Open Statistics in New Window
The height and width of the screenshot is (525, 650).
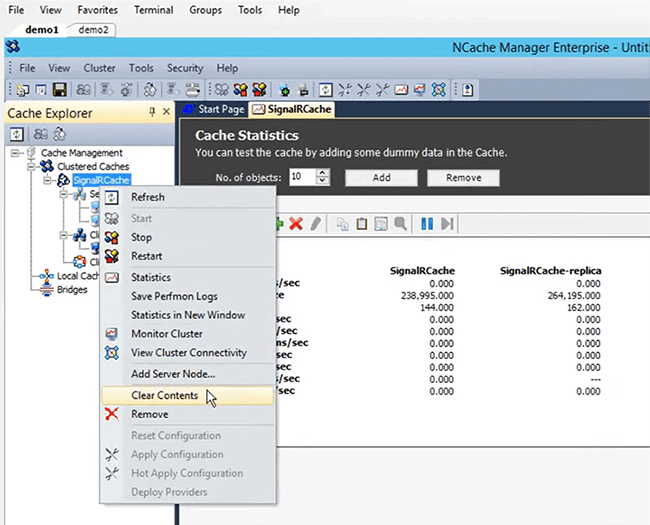pyautogui.click(x=188, y=315)
